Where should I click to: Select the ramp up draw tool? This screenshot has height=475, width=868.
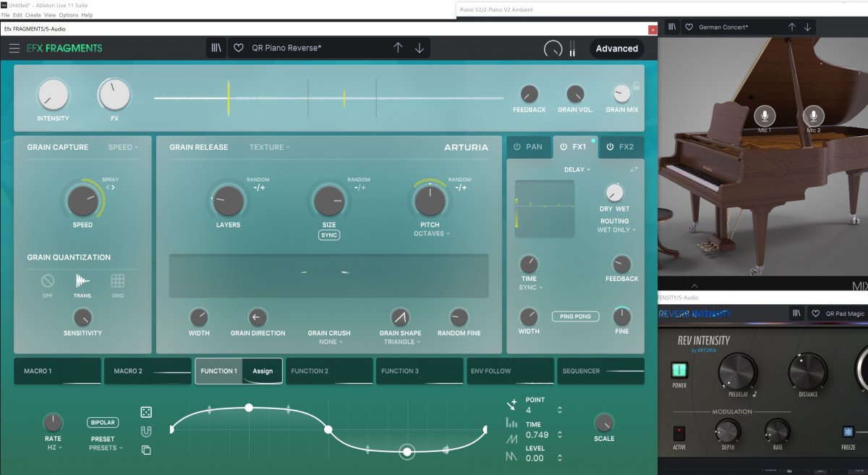(x=512, y=440)
